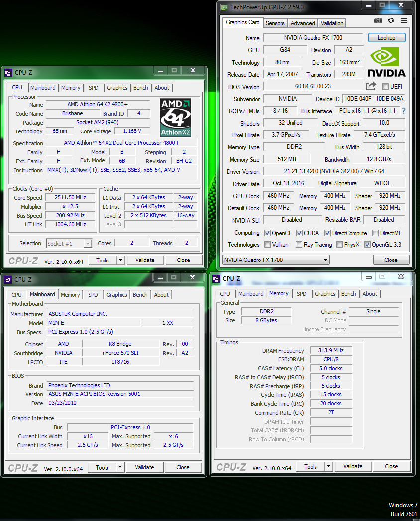Viewport: 420px width, 521px height.
Task: Click the GPU-Z refresh icon
Action: click(x=391, y=20)
